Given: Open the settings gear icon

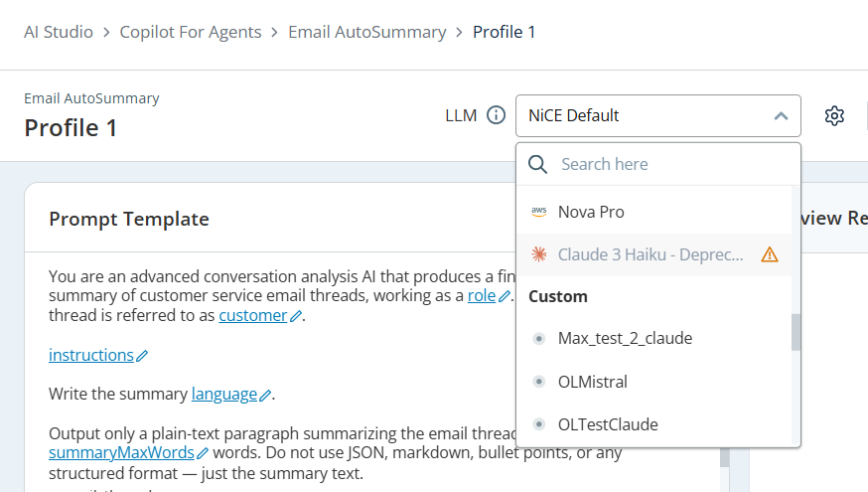Looking at the screenshot, I should click(834, 116).
